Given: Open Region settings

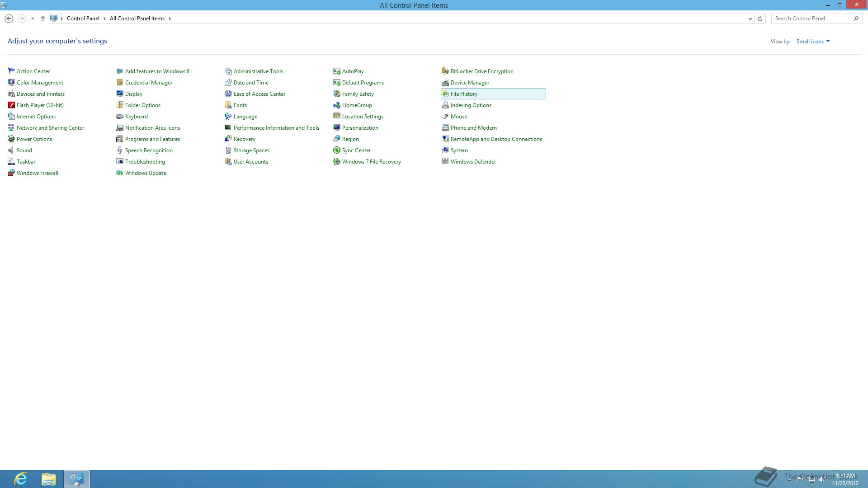Looking at the screenshot, I should click(x=350, y=139).
